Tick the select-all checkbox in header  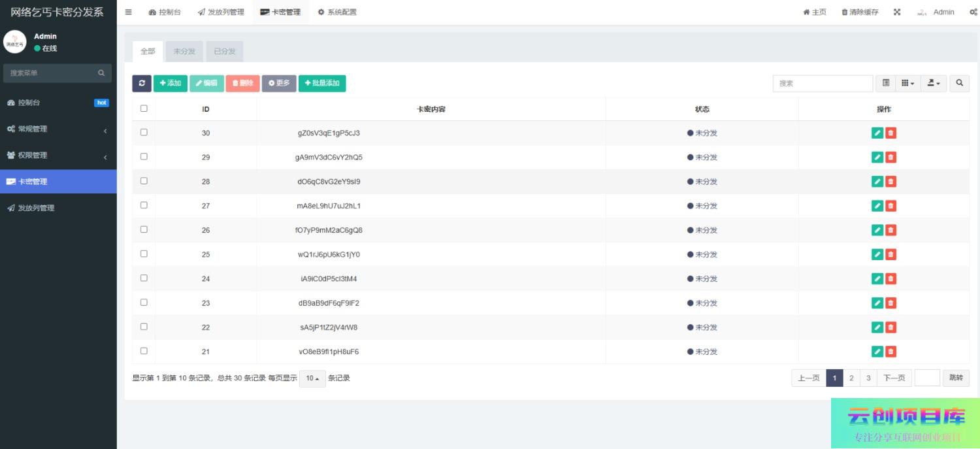[x=144, y=109]
